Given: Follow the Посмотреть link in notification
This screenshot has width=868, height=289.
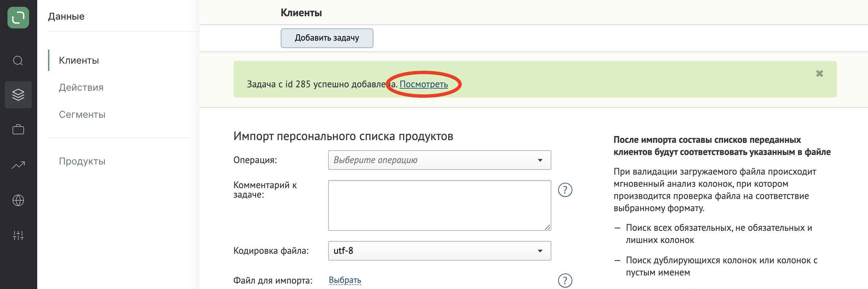Looking at the screenshot, I should point(424,84).
